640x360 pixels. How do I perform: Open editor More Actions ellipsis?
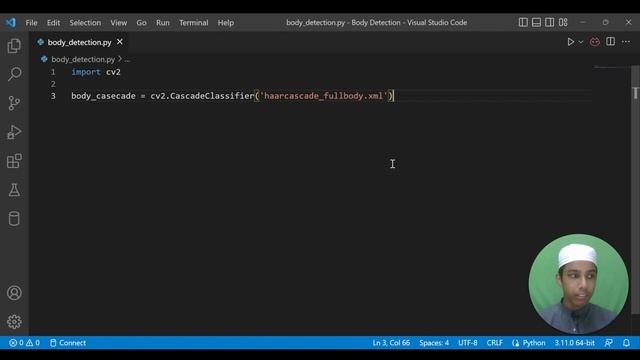626,42
